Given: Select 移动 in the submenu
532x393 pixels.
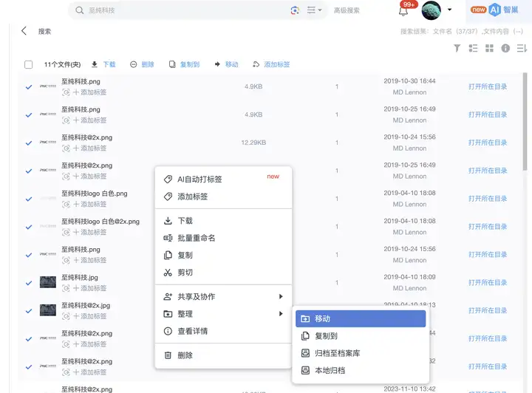Looking at the screenshot, I should pyautogui.click(x=361, y=318).
